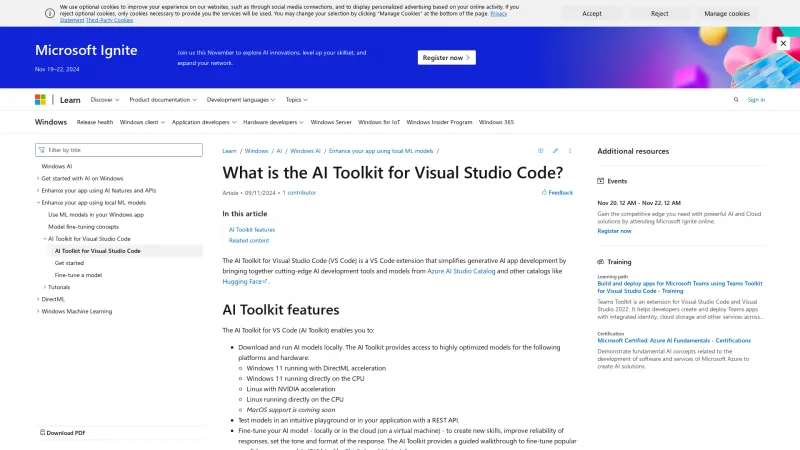Click the Download PDF icon
The height and width of the screenshot is (450, 800).
point(42,432)
